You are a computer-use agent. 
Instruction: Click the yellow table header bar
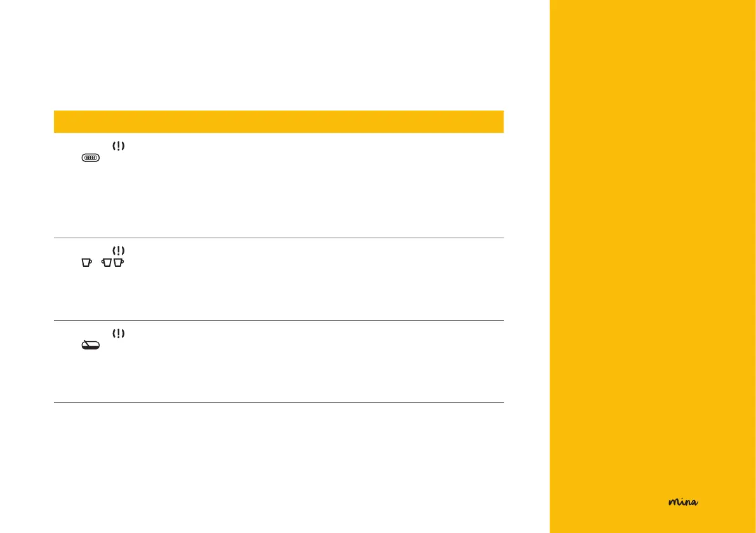[x=278, y=121]
